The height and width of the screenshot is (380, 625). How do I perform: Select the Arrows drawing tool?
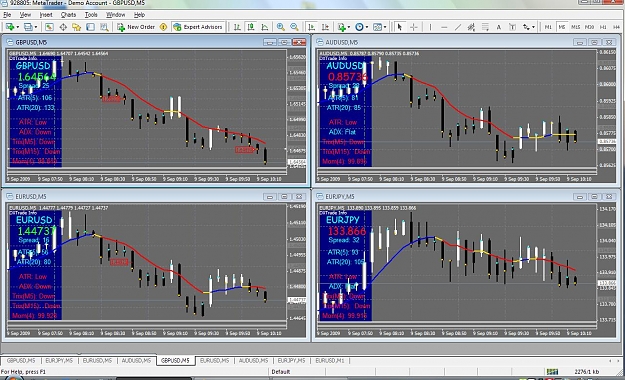pyautogui.click(x=526, y=27)
